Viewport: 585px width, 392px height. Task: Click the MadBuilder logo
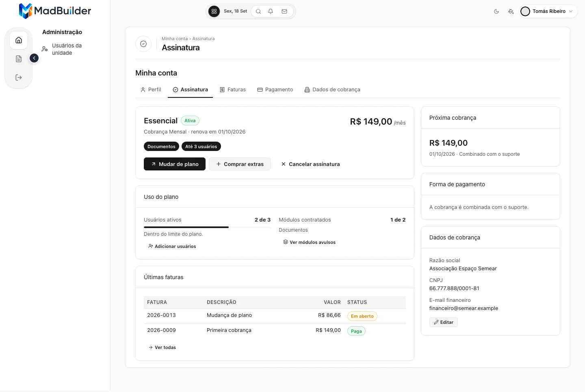pos(55,11)
